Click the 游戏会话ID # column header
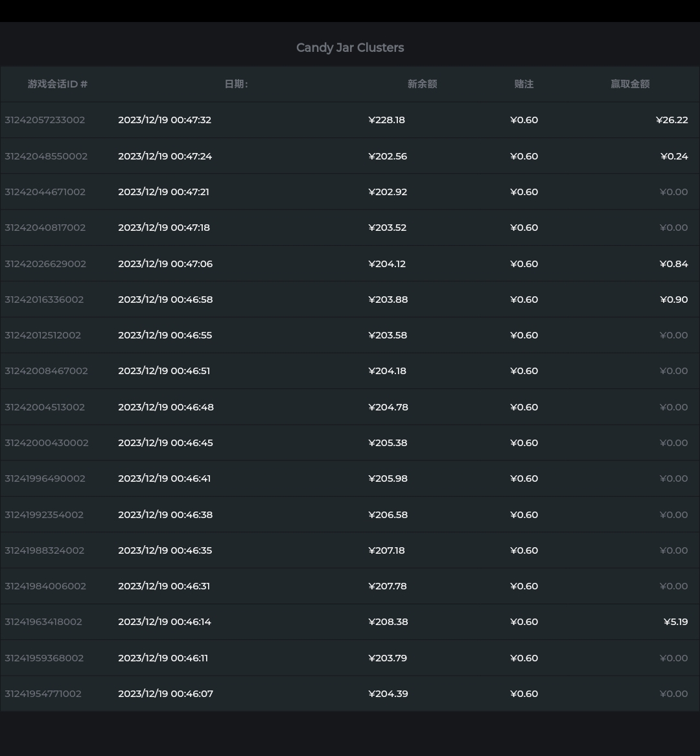The image size is (700, 756). [58, 84]
